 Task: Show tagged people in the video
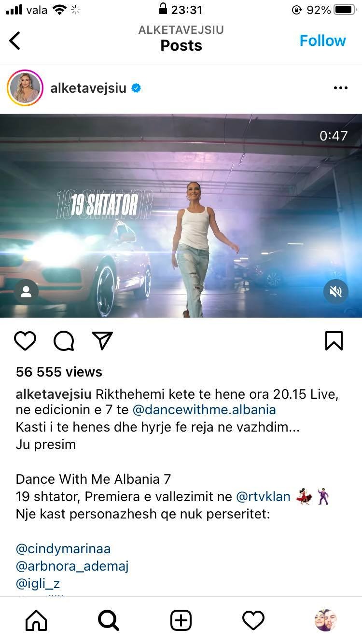tap(26, 292)
